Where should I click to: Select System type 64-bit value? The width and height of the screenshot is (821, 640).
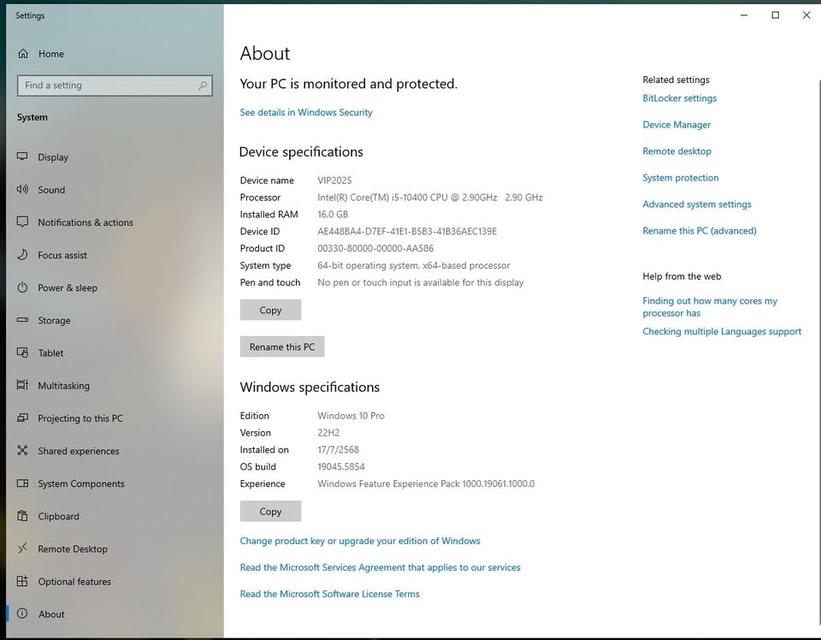(x=413, y=266)
